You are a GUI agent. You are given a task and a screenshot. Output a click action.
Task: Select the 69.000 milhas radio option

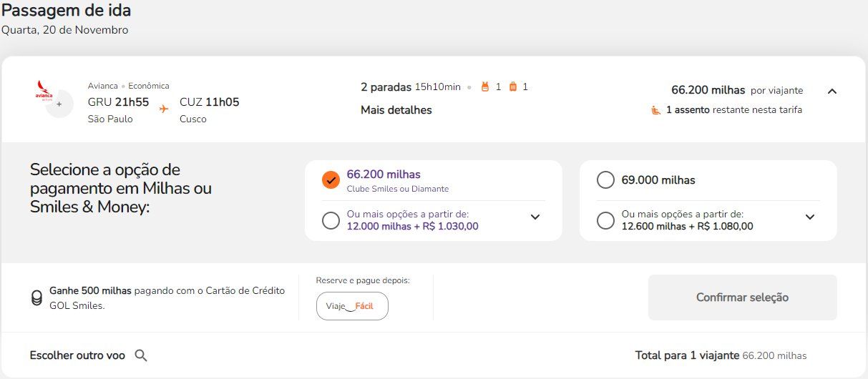[x=605, y=180]
